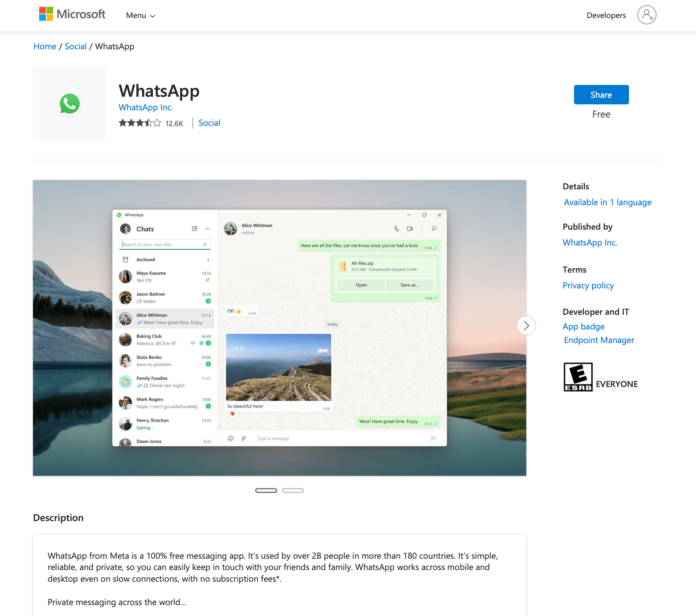Advance to the next screenshot with the arrow
The image size is (696, 616).
(x=526, y=325)
